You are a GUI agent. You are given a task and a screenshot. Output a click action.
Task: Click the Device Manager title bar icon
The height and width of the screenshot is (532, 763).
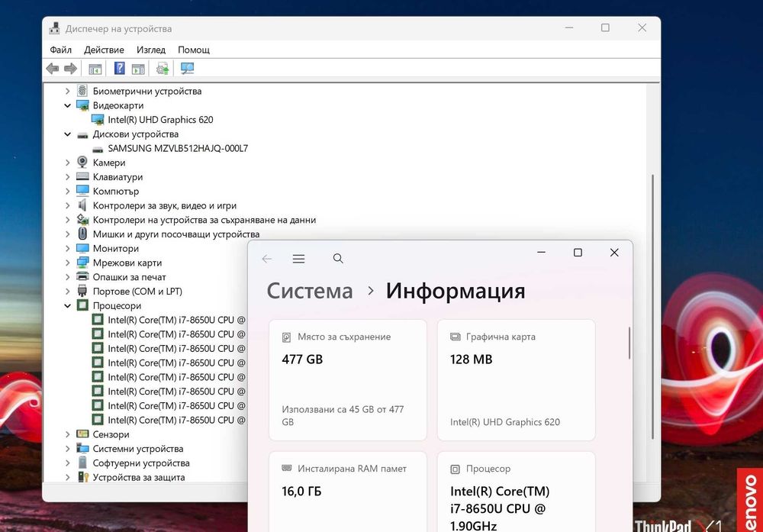54,28
